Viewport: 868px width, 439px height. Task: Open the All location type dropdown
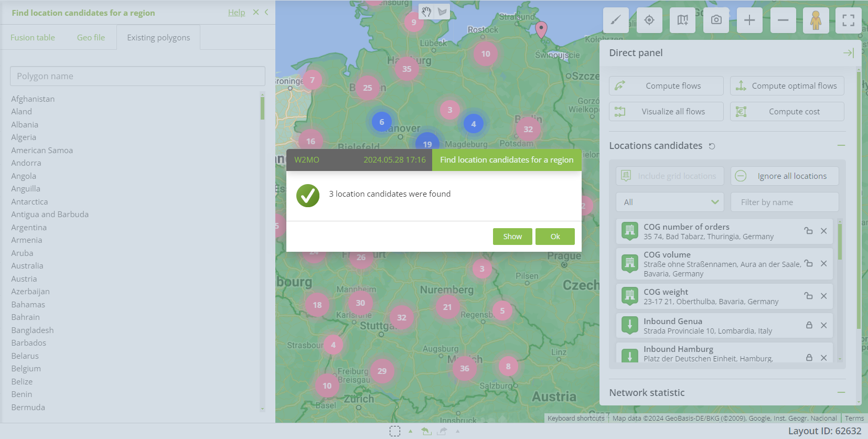point(670,202)
